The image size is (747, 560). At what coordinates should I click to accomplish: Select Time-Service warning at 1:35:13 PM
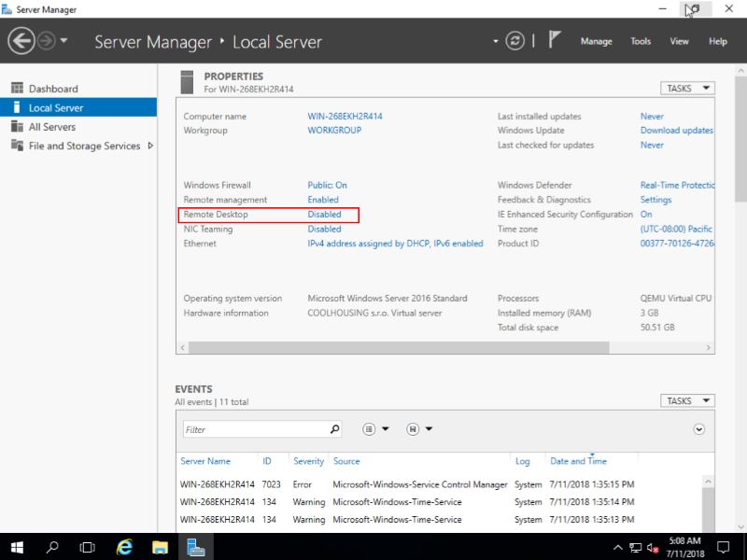click(407, 520)
